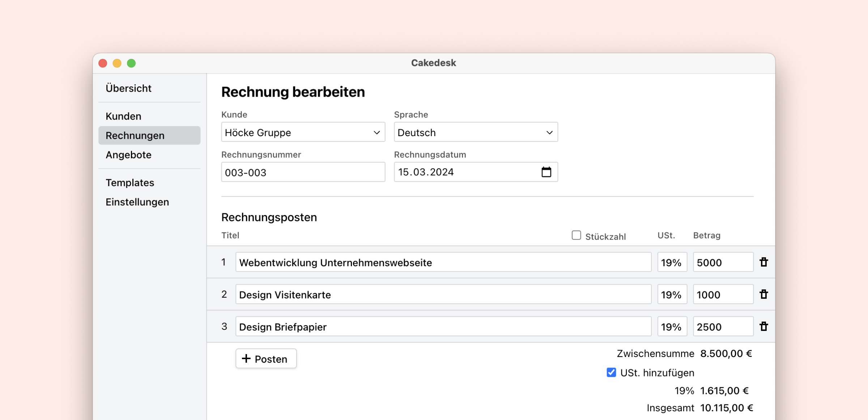Open the Kunden page

coord(123,116)
